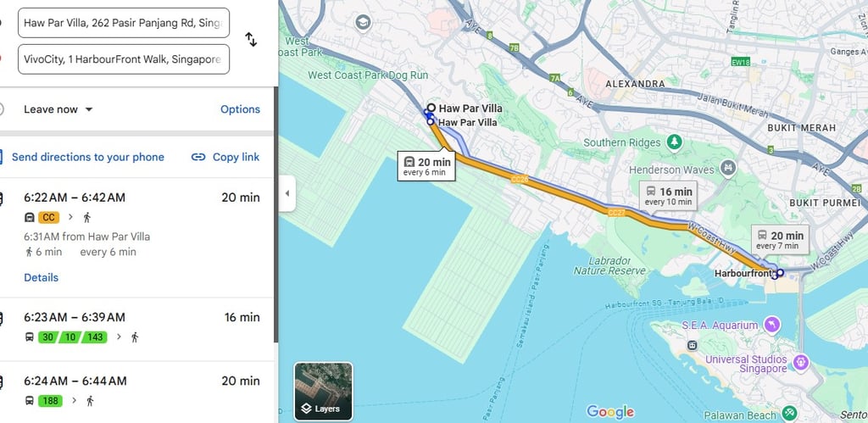The width and height of the screenshot is (868, 423).
Task: Click bus icon beside 188 badge
Action: 30,400
